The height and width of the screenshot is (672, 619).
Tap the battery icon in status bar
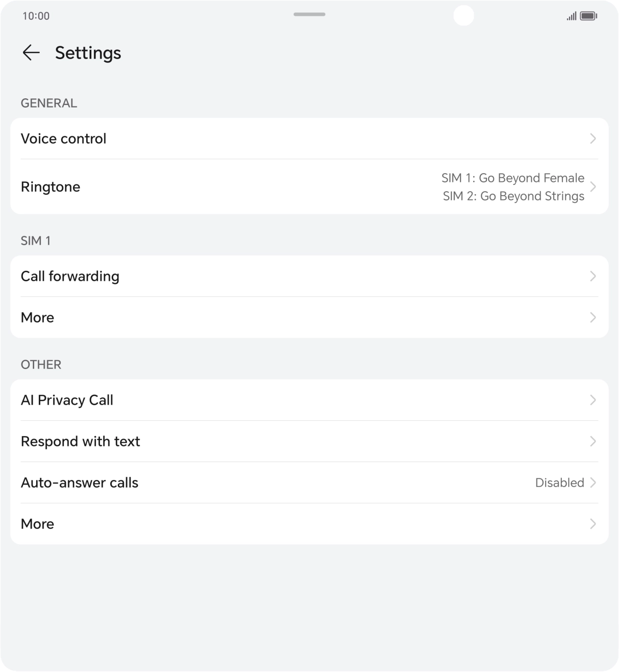[588, 16]
